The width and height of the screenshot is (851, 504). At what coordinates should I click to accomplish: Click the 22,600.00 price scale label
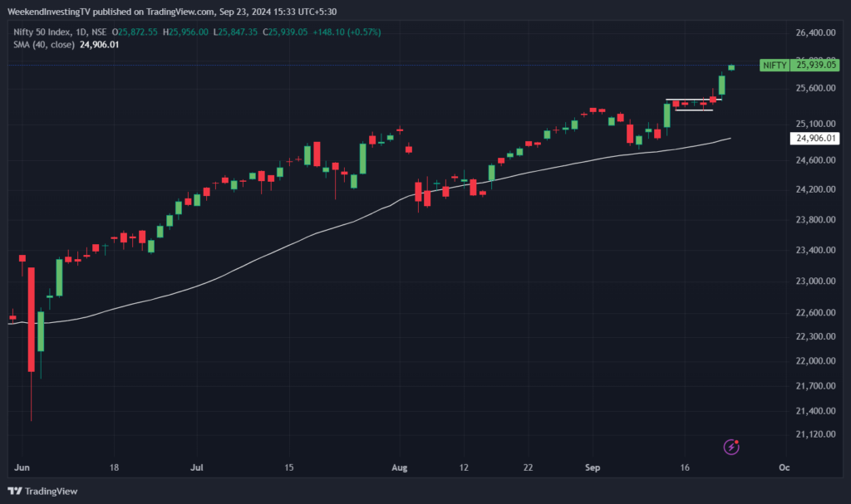point(815,312)
